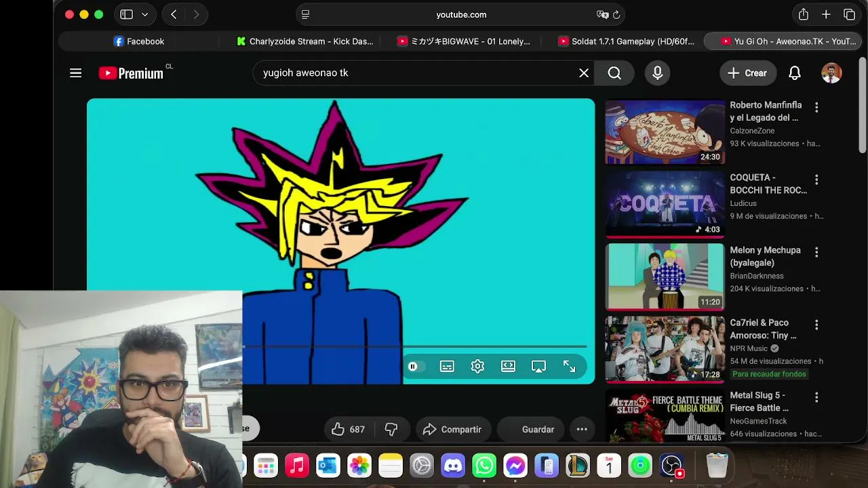Open Music from the Dock
The image size is (868, 488).
tap(297, 466)
